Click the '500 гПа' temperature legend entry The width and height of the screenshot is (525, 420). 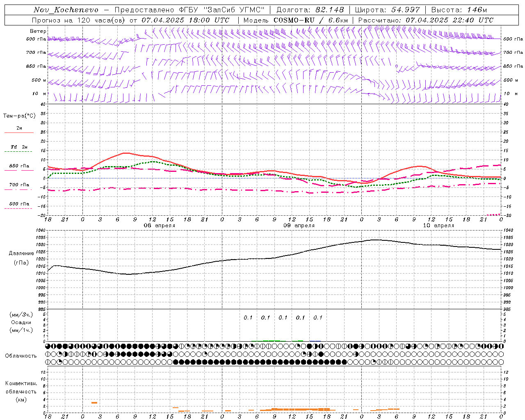[19, 203]
